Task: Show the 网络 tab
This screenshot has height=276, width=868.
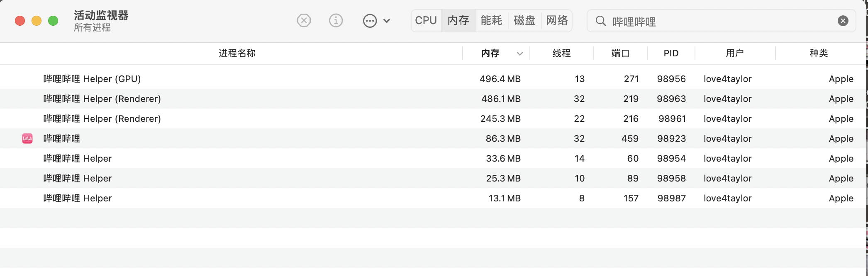Action: [557, 20]
